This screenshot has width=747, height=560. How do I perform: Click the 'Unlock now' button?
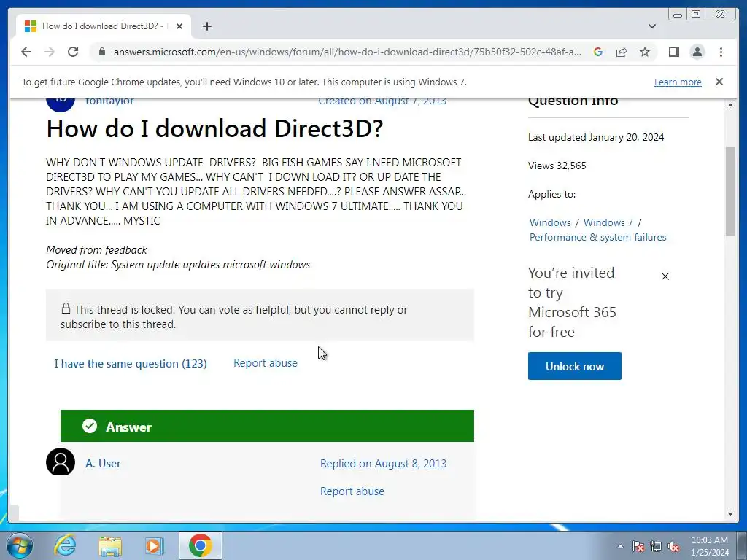[575, 366]
